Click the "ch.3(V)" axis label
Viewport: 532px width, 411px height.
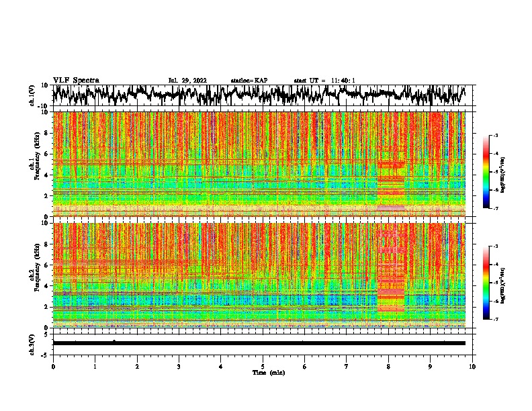(32, 345)
